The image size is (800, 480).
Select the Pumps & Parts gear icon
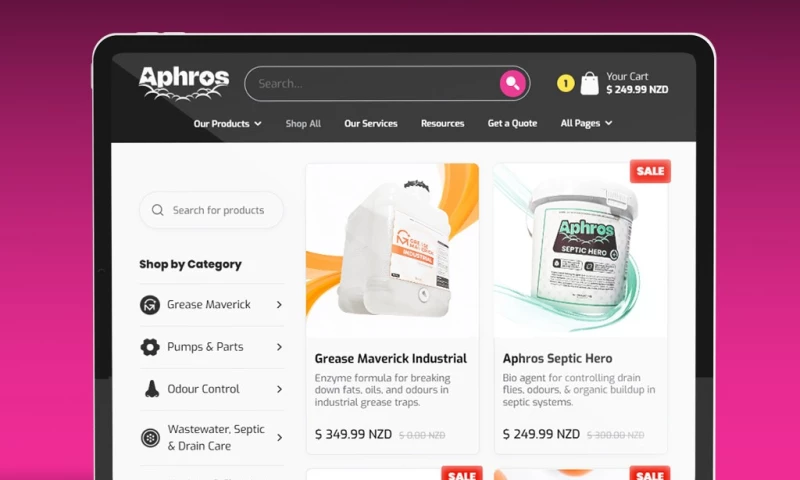pos(150,347)
